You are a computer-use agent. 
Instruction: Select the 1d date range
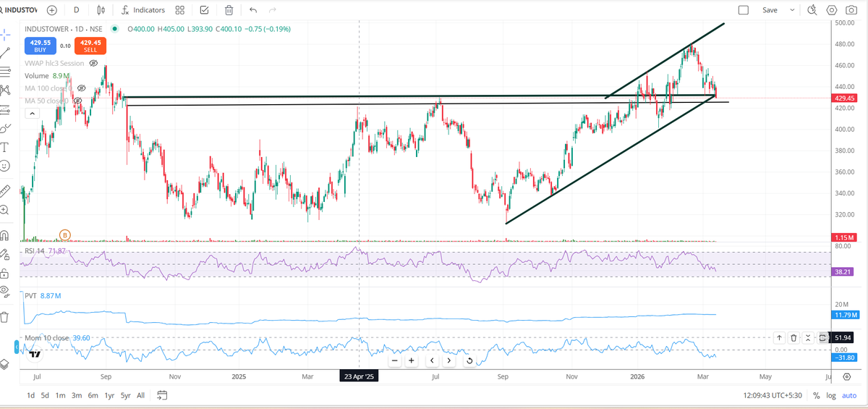point(30,395)
